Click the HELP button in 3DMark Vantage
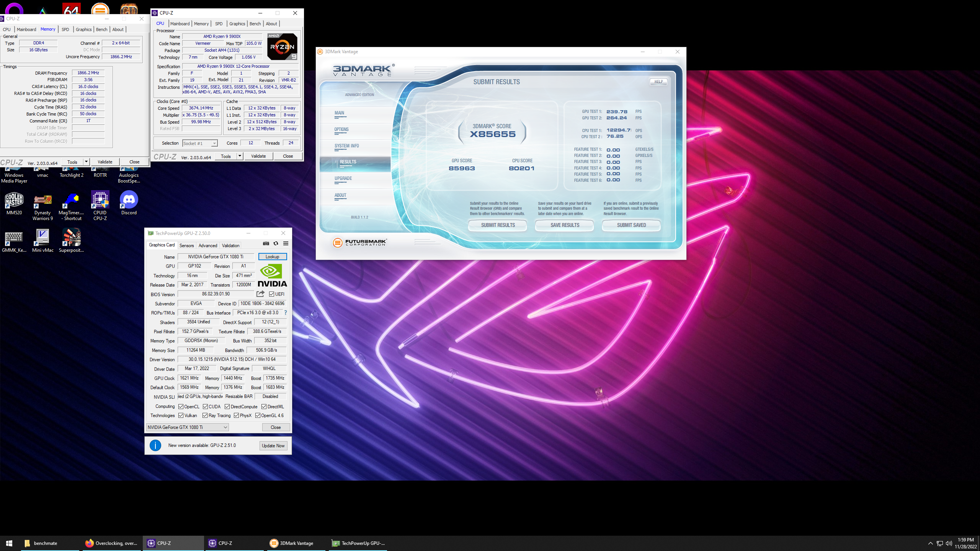The width and height of the screenshot is (980, 551). click(x=658, y=82)
